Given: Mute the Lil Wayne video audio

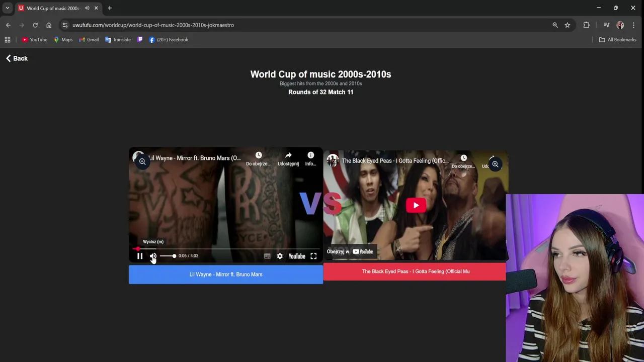Looking at the screenshot, I should click(x=153, y=256).
